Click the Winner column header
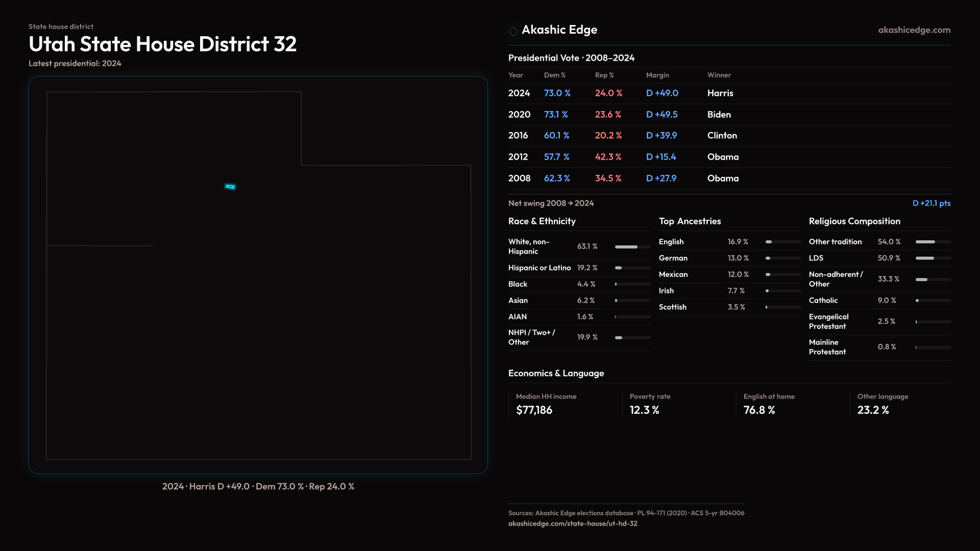 tap(719, 75)
